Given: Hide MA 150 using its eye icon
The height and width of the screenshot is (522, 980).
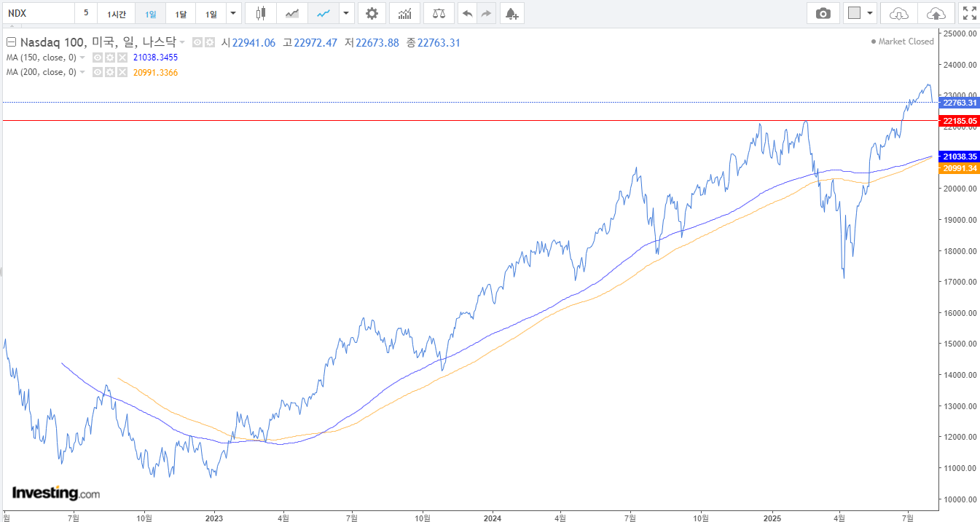Looking at the screenshot, I should (97, 58).
